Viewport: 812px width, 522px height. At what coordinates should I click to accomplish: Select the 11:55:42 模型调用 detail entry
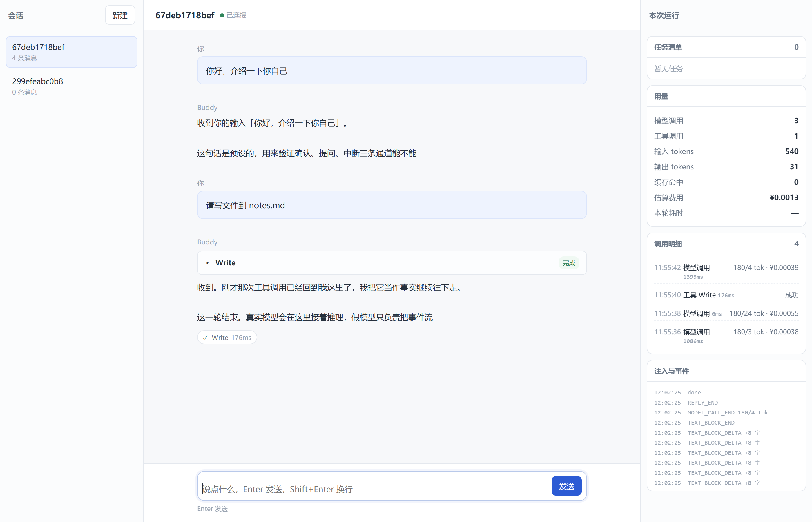pyautogui.click(x=726, y=271)
